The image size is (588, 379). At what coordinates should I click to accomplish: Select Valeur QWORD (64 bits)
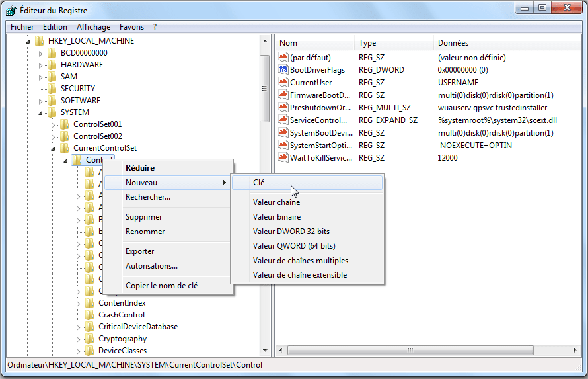pyautogui.click(x=307, y=246)
